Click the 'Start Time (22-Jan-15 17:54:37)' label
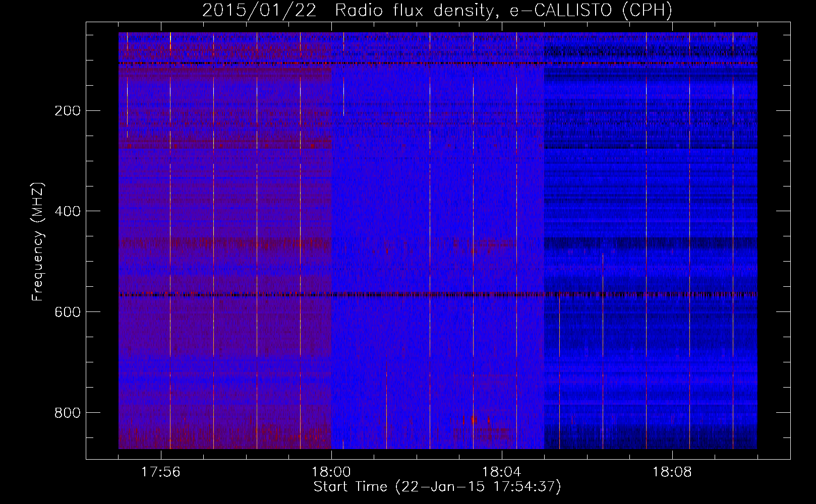Screen dimensions: 816x504 437,487
